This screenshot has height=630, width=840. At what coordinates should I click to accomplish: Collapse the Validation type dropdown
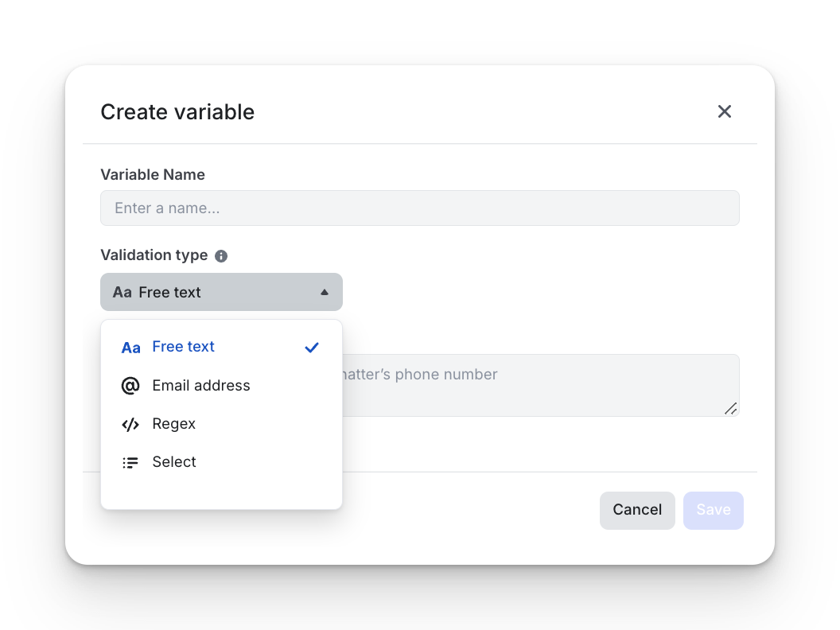point(221,292)
